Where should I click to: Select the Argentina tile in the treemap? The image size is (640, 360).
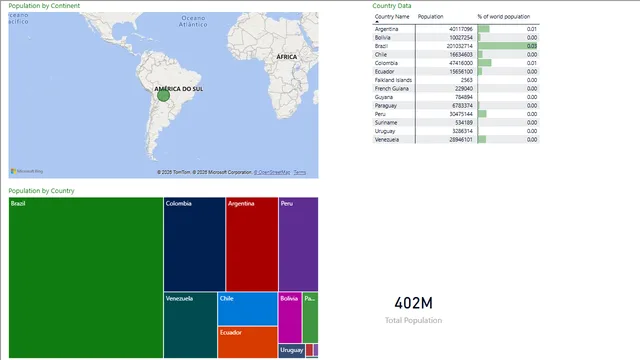coord(252,244)
